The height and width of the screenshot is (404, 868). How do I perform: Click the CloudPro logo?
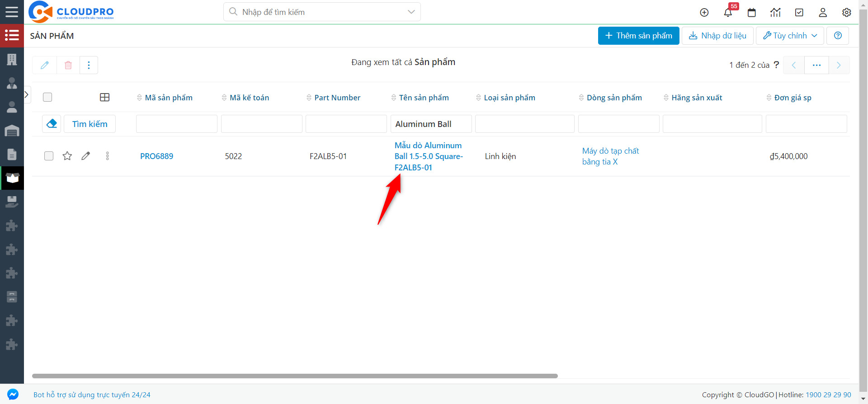coord(71,12)
